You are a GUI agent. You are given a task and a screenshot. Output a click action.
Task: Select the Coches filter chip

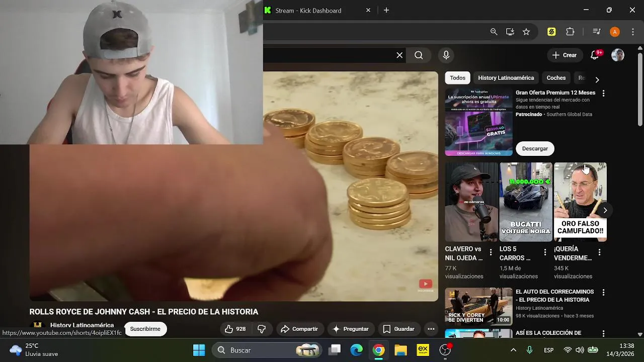pos(556,78)
